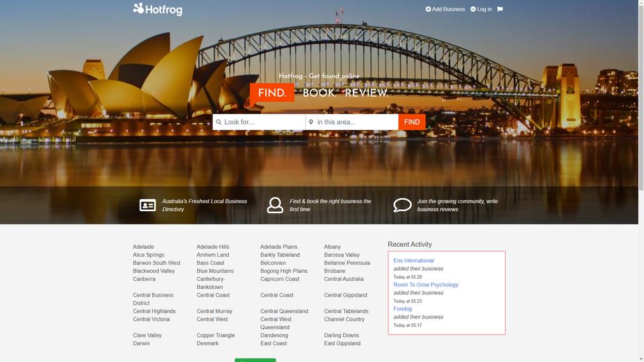The height and width of the screenshot is (362, 644).
Task: Click the Log in checkmark icon
Action: pyautogui.click(x=473, y=9)
